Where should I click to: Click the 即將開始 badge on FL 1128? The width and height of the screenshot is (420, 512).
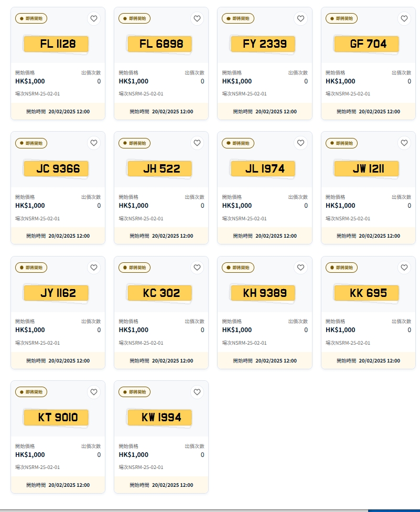pyautogui.click(x=31, y=18)
